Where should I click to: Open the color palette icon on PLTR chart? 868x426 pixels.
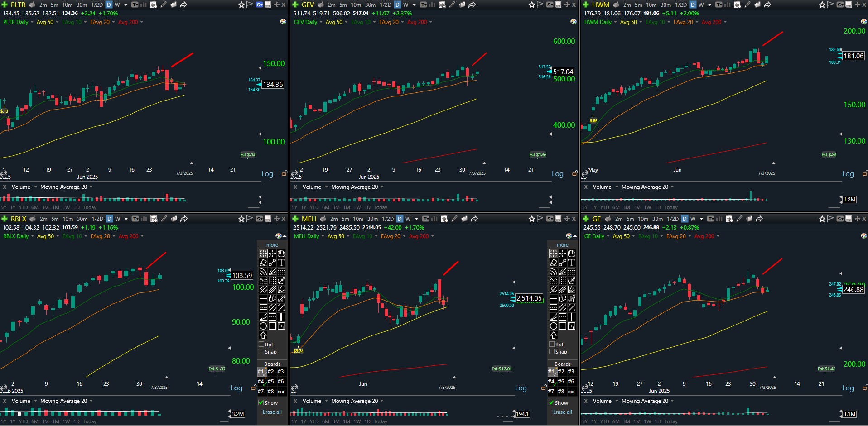[x=283, y=22]
